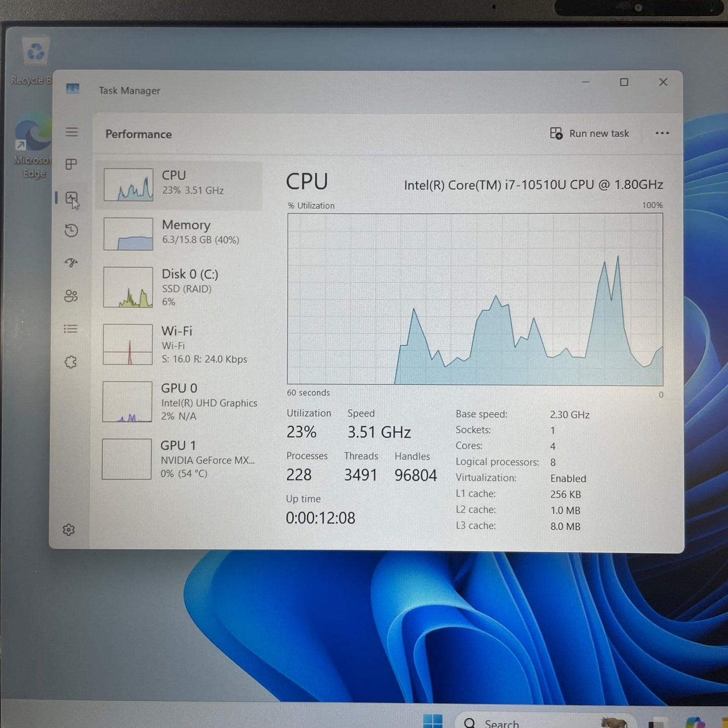Click the Task Manager title bar app icon
This screenshot has height=728, width=728.
[73, 89]
